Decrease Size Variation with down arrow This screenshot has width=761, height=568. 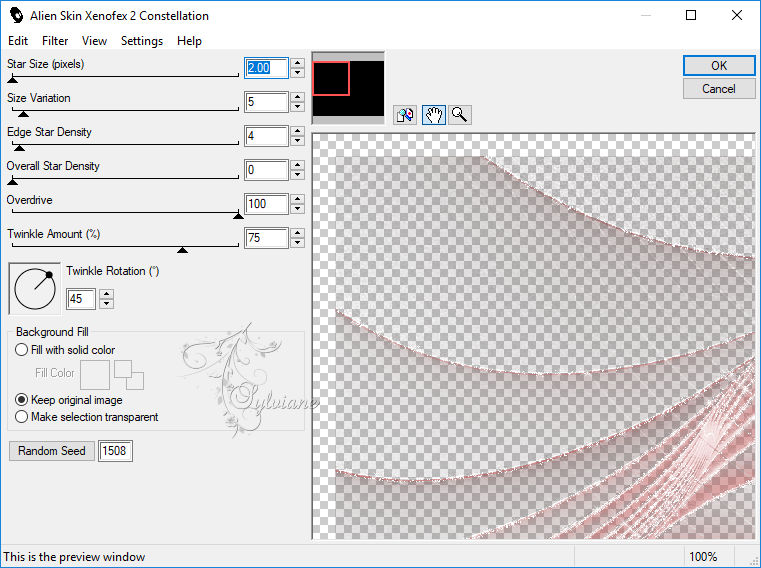coord(298,107)
